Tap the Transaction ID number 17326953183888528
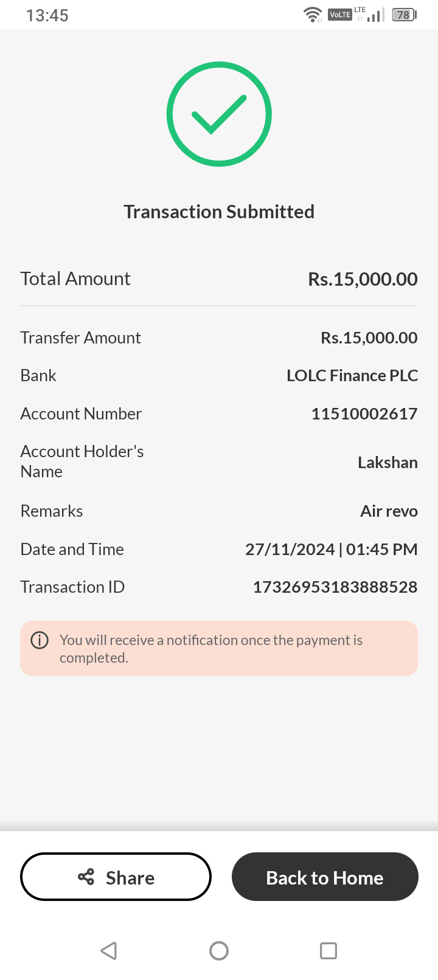Screen dimensions: 438x980 click(x=335, y=587)
